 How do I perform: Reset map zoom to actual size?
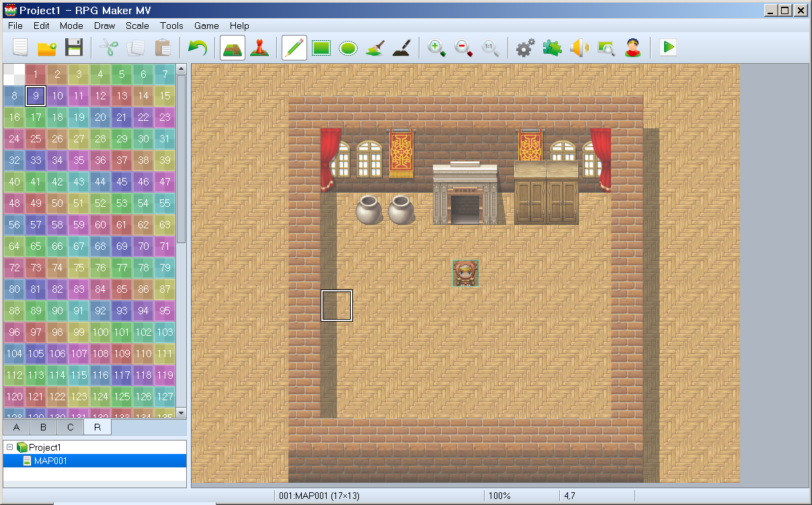(x=490, y=48)
